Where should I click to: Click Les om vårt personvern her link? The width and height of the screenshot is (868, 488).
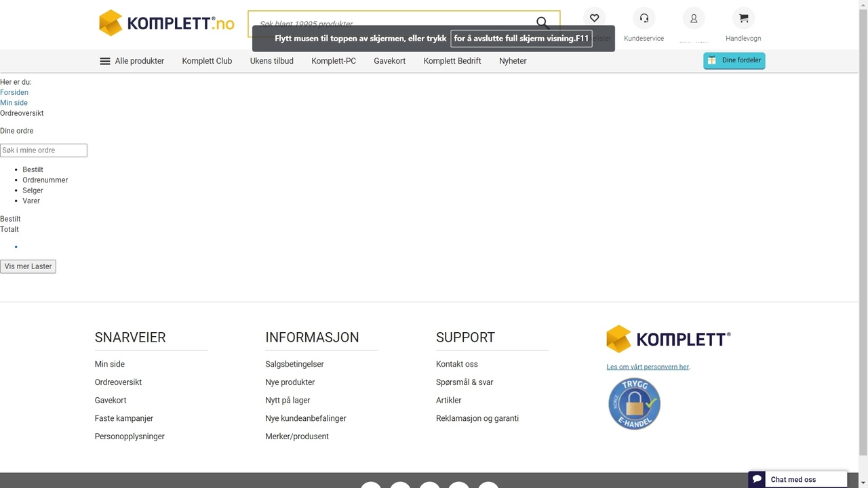click(648, 367)
